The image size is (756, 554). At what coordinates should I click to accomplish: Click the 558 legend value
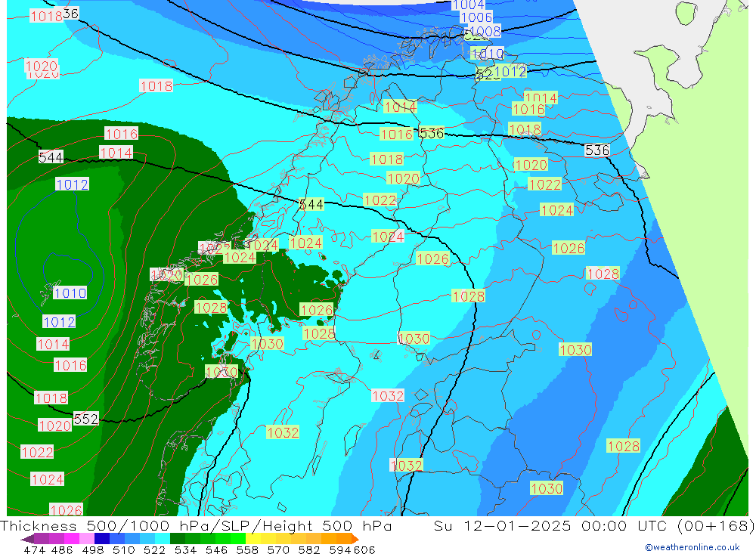click(247, 549)
